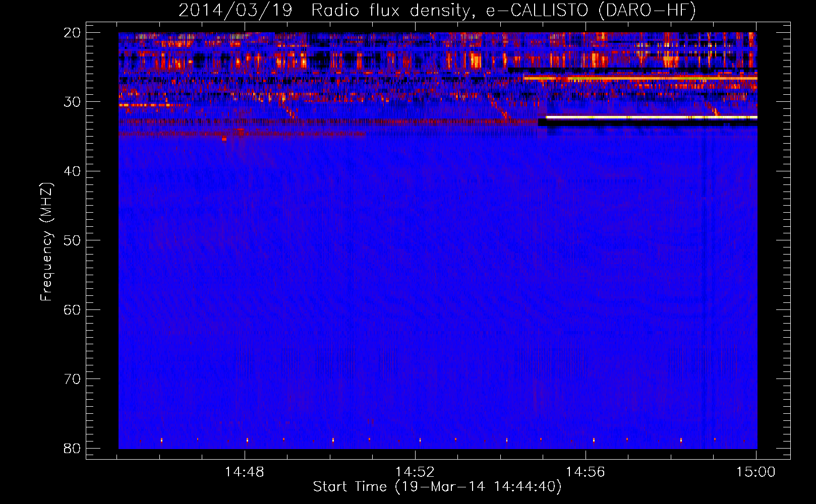The height and width of the screenshot is (504, 816).
Task: Click the bright yellow-white emission line near 32 MHz
Action: [x=652, y=117]
